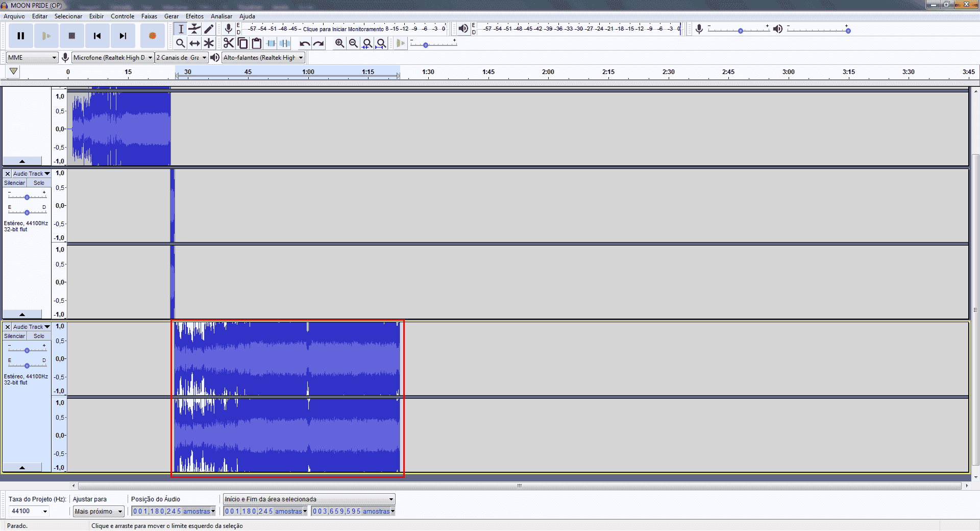Select the Draw pencil tool

click(x=209, y=29)
